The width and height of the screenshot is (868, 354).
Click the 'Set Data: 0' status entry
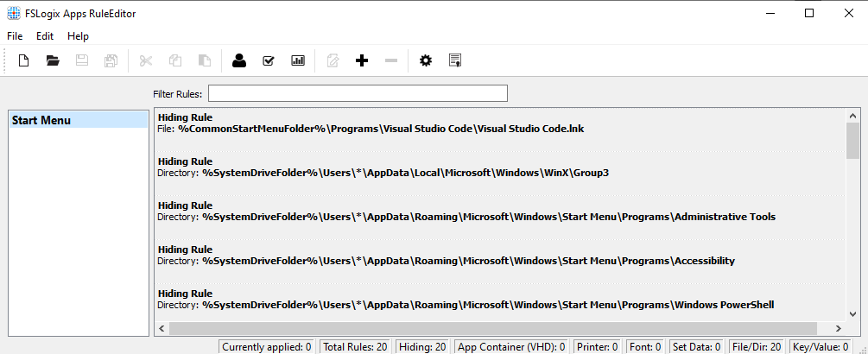tap(696, 347)
